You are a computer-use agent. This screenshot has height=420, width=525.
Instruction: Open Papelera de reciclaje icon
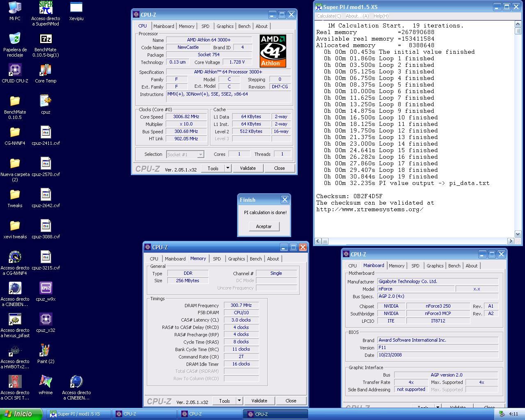coord(15,39)
